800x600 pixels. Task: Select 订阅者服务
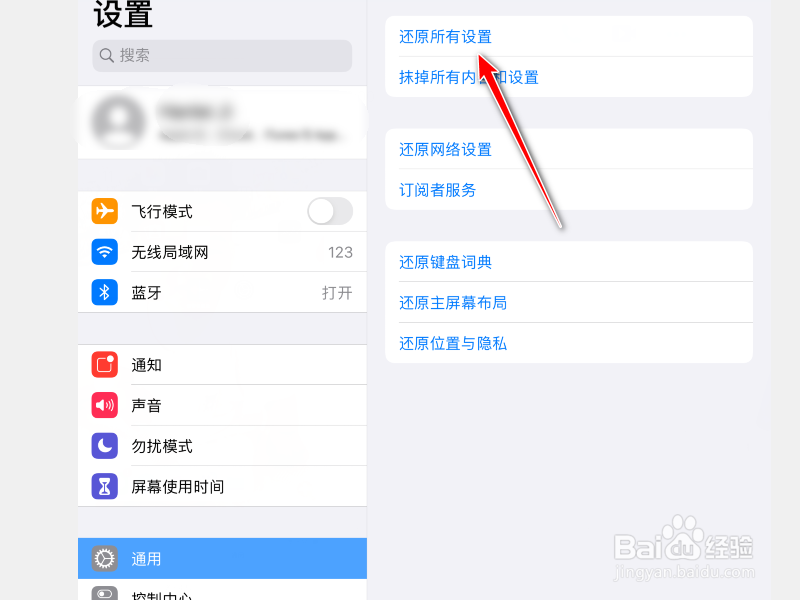coord(569,190)
